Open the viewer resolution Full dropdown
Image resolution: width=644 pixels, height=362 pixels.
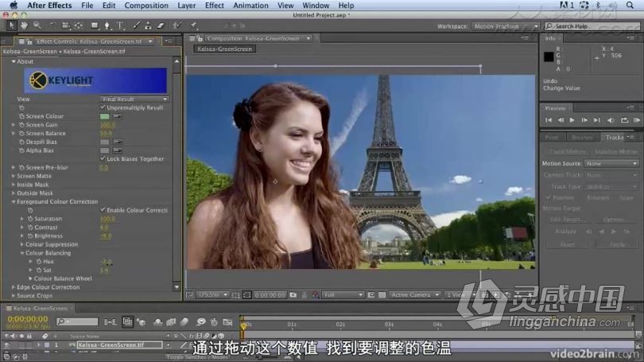click(x=343, y=295)
